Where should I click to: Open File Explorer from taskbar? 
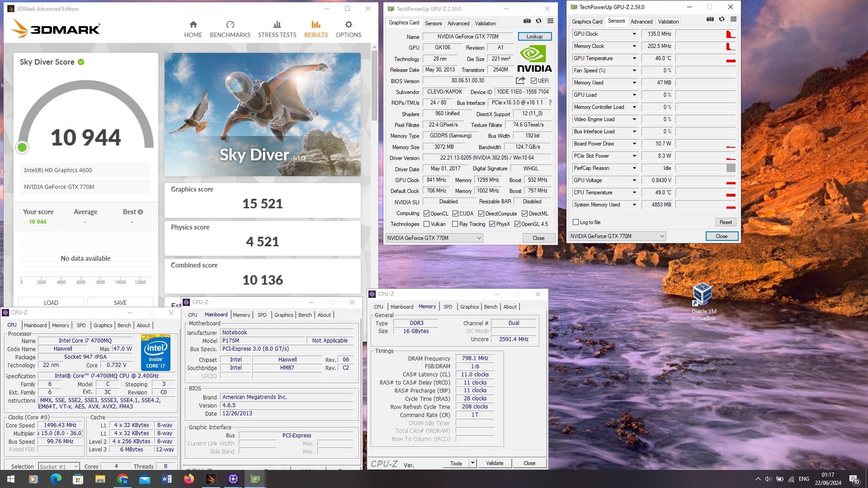click(100, 479)
